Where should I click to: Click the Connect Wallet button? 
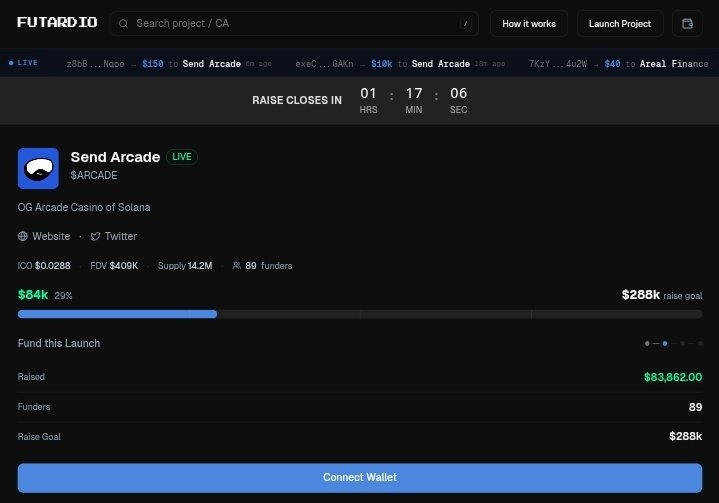360,478
